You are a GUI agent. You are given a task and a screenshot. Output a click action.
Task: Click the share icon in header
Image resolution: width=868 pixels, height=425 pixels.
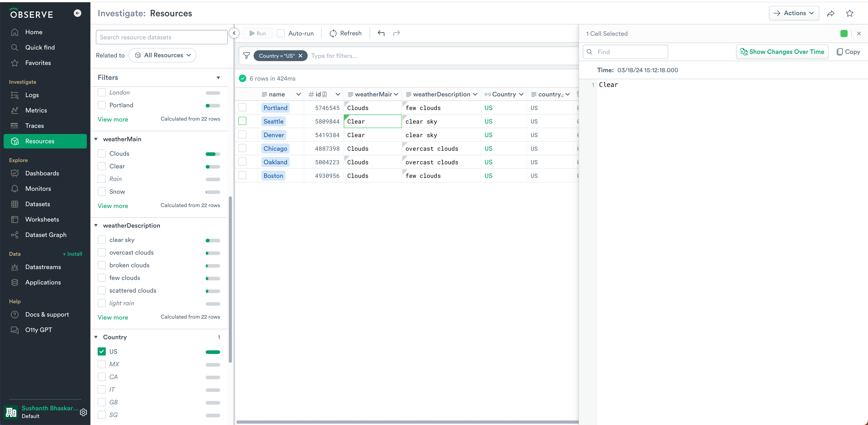(831, 14)
